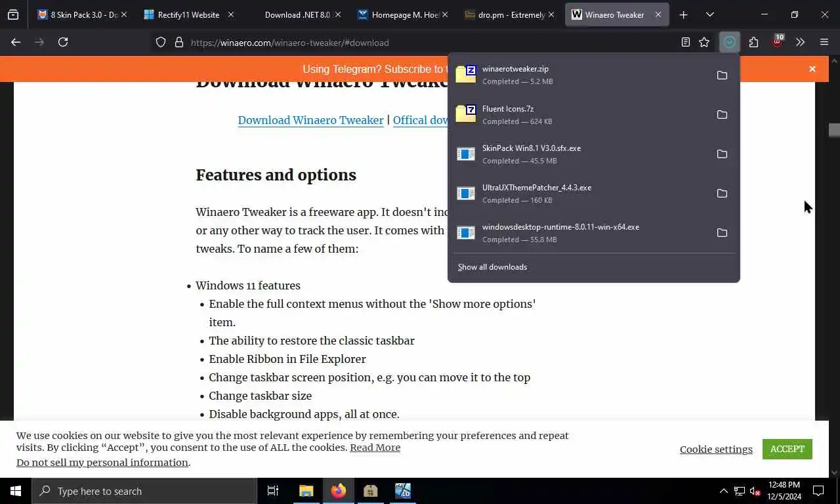
Task: Toggle reader view for this page
Action: pyautogui.click(x=686, y=42)
